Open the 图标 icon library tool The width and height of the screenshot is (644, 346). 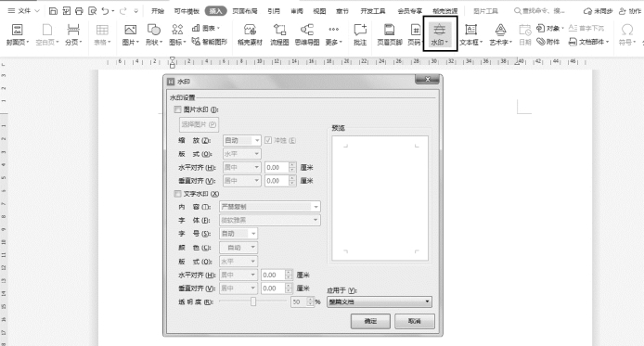[177, 34]
